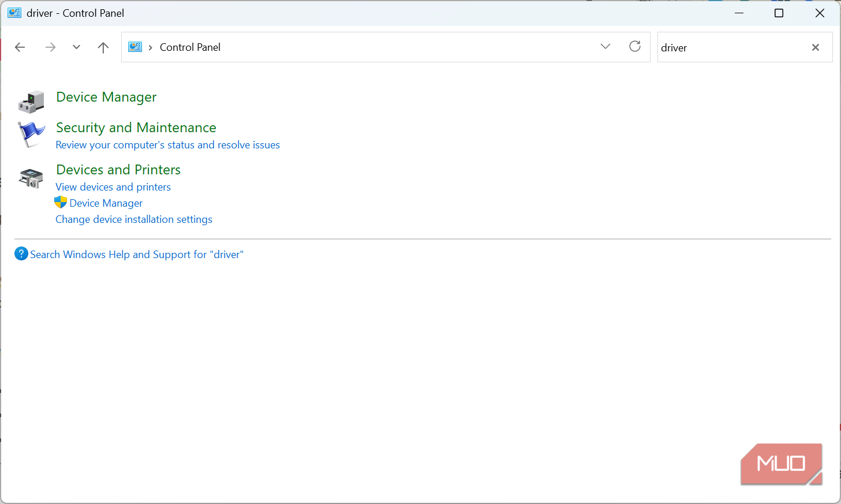
Task: Click the Control Panel icon in the title bar
Action: click(x=14, y=13)
